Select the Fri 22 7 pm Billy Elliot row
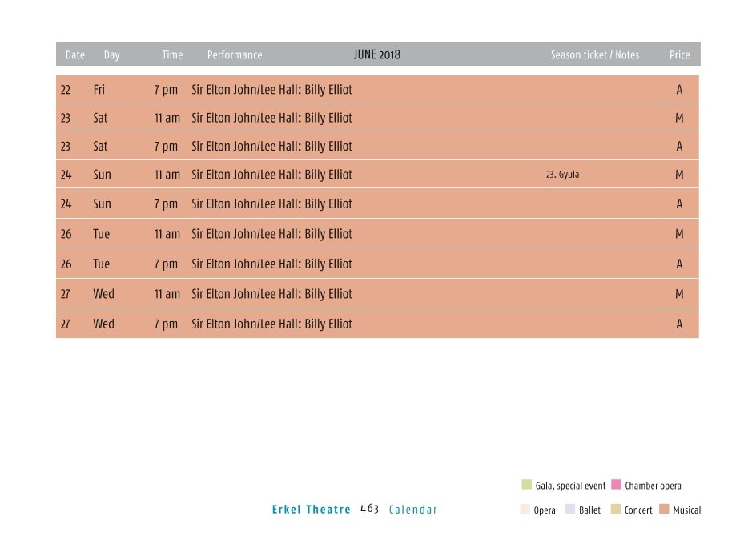This screenshot has height=544, width=756. (377, 89)
